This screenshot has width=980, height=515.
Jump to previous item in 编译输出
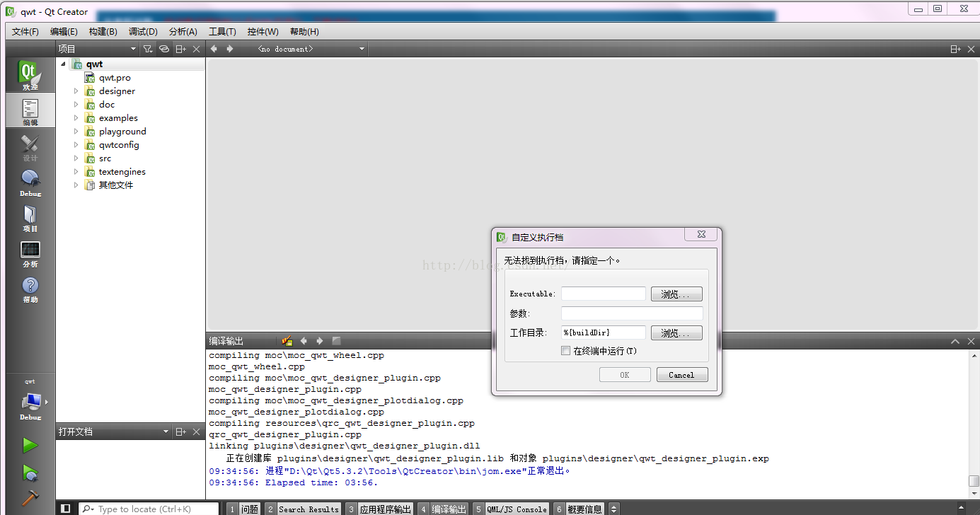pos(304,341)
